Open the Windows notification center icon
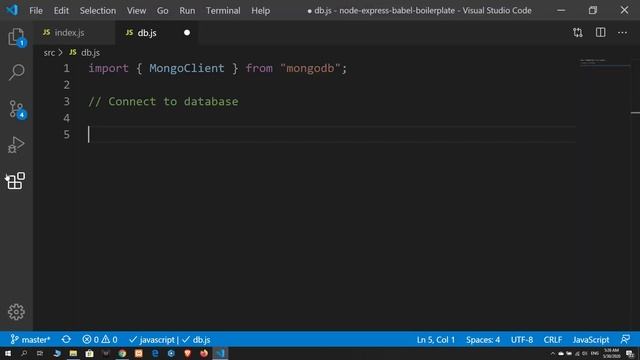This screenshot has width=640, height=360. pos(630,353)
